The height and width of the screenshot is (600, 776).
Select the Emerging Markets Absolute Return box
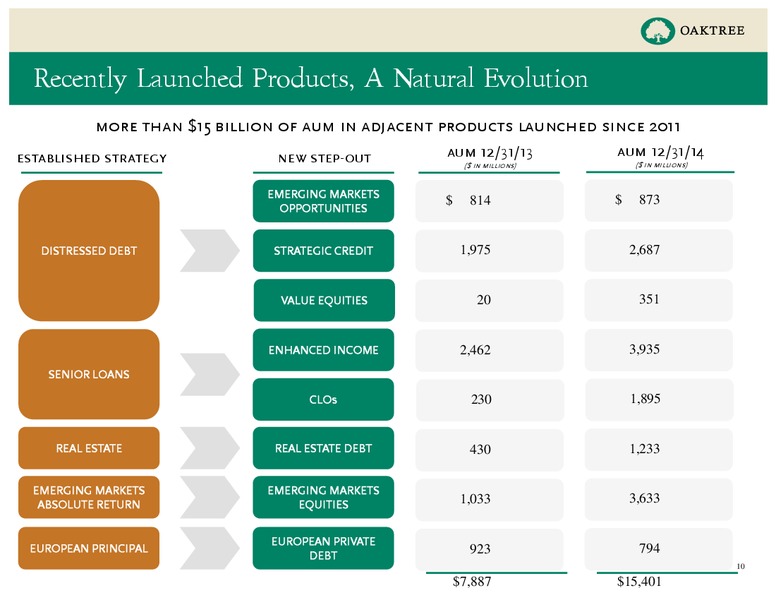(x=89, y=497)
